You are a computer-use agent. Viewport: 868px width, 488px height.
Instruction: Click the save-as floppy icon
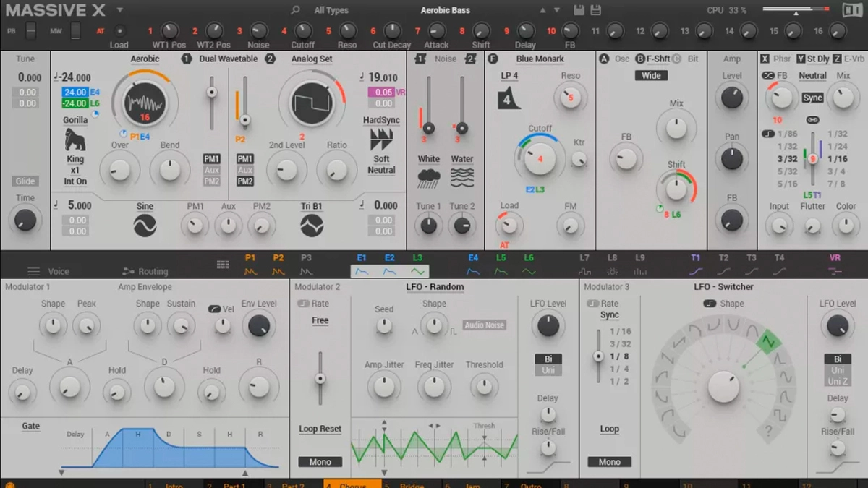595,10
